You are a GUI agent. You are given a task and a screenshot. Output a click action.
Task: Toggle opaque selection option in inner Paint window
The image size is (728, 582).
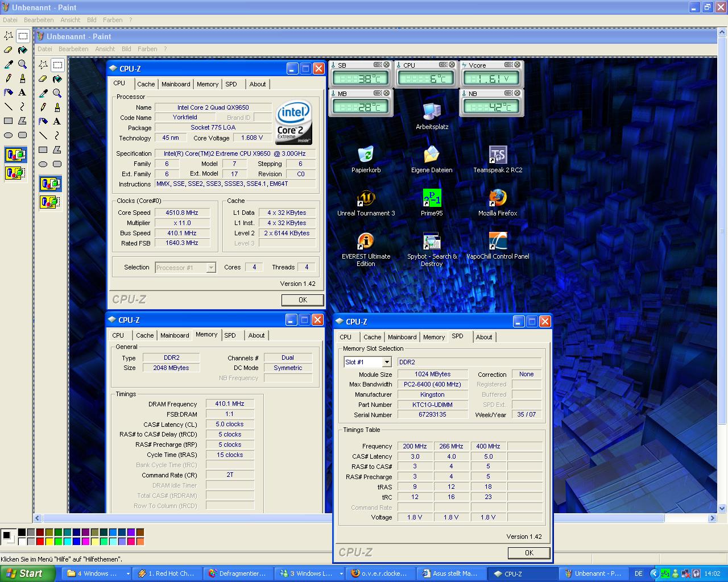pos(50,184)
